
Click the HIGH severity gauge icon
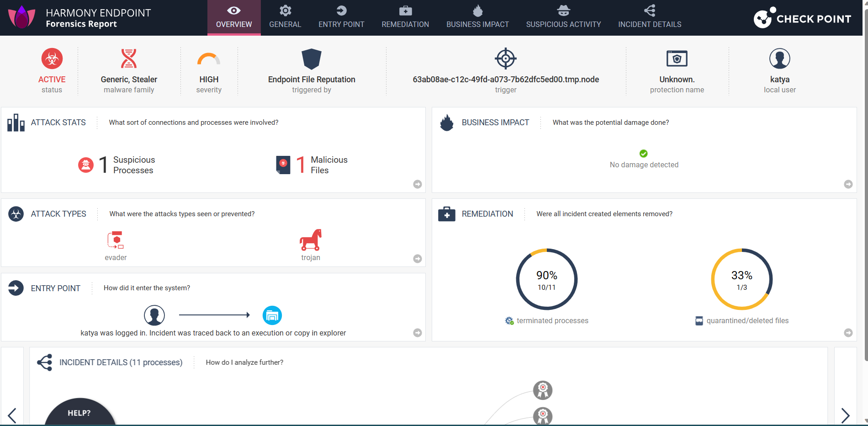pos(209,59)
